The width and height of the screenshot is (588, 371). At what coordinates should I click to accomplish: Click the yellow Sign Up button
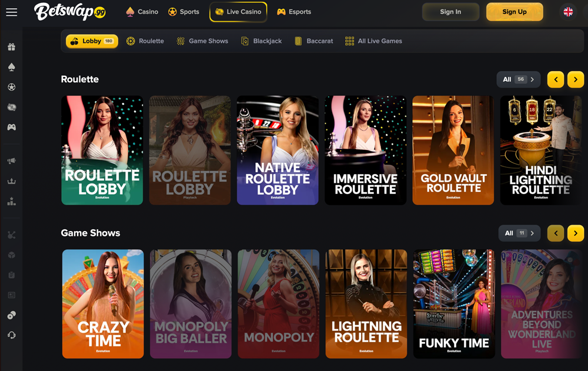click(x=514, y=11)
